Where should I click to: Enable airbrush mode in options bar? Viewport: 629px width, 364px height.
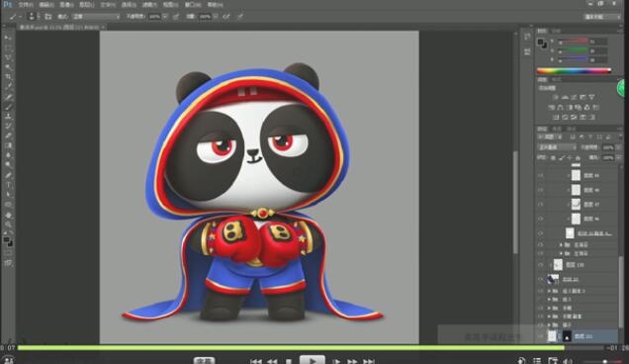tap(226, 17)
